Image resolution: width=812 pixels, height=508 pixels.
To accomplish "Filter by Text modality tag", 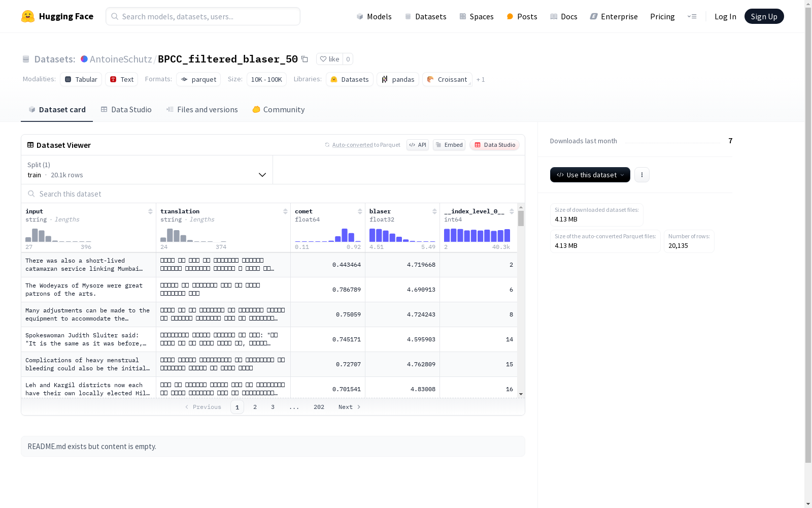I will click(x=122, y=79).
